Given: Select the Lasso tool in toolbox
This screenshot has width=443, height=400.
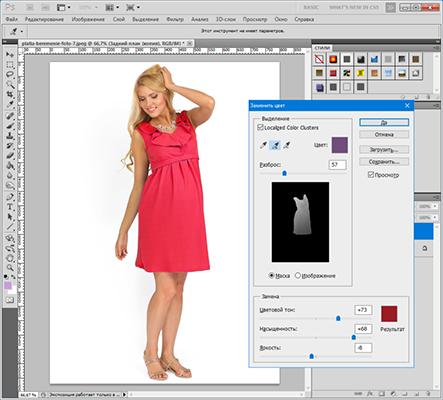Looking at the screenshot, I should 10,74.
